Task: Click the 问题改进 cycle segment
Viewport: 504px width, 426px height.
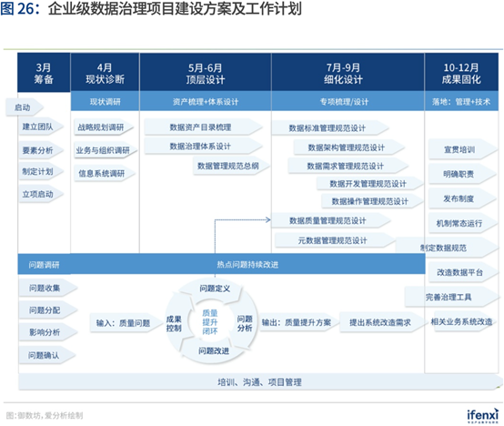Action: pos(214,350)
